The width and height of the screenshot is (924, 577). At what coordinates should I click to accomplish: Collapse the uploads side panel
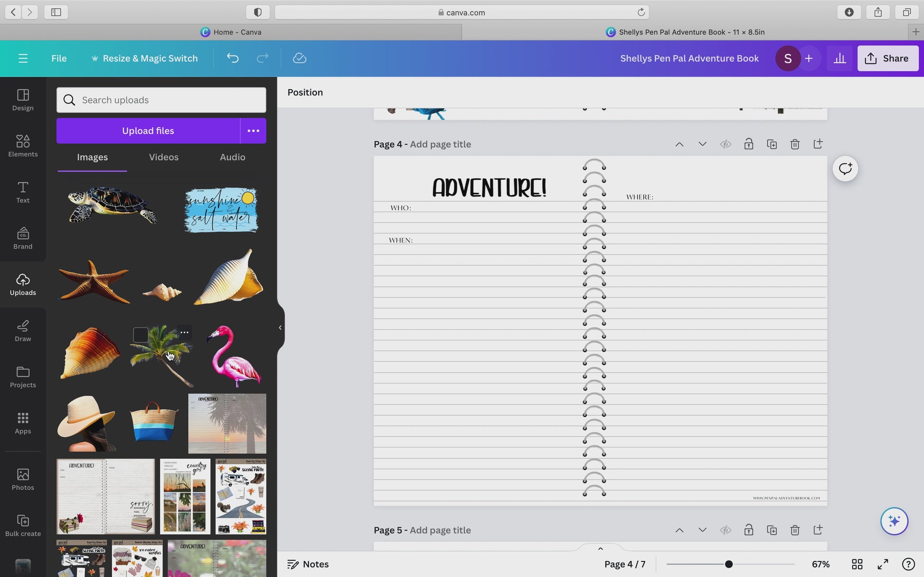tap(280, 327)
